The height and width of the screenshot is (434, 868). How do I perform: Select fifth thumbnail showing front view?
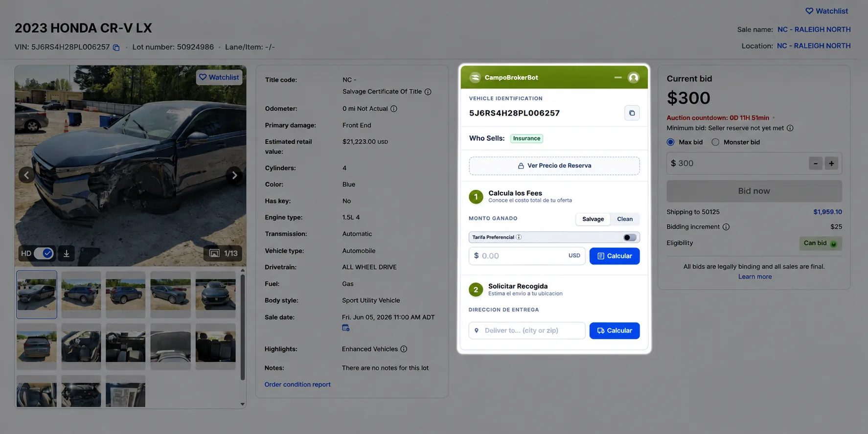pyautogui.click(x=215, y=295)
